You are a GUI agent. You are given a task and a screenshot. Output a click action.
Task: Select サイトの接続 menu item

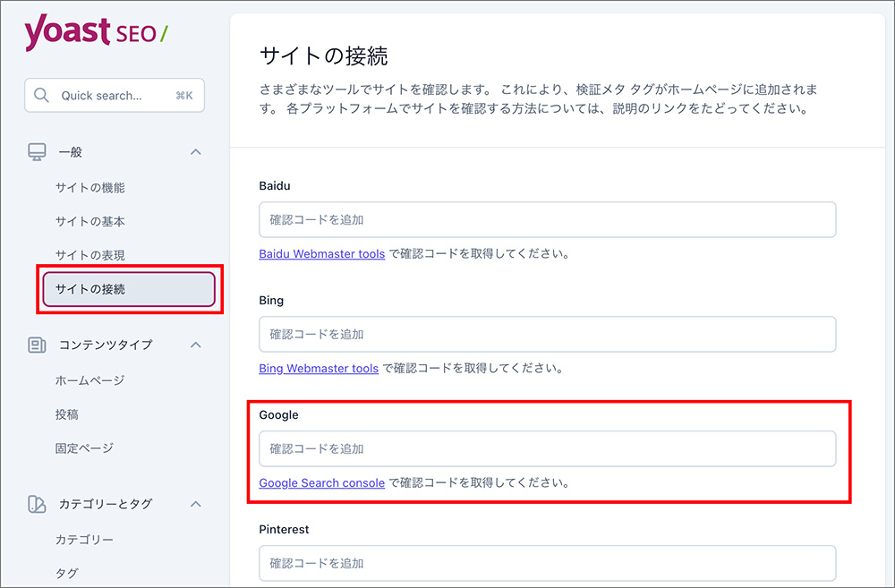(129, 289)
